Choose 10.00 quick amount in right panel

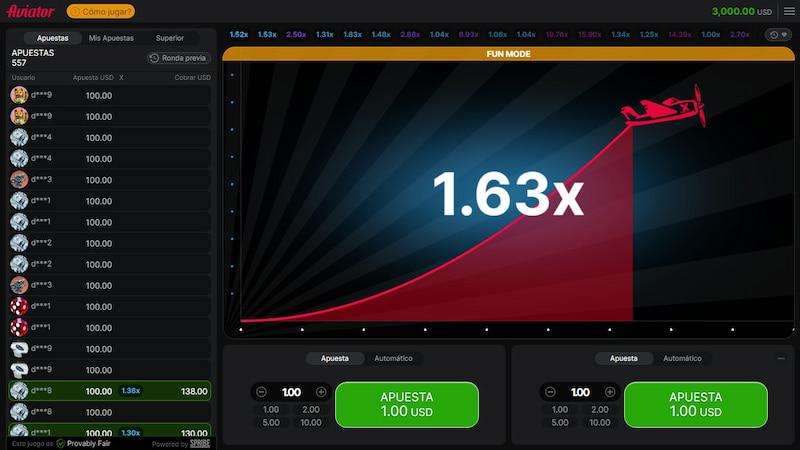click(x=599, y=422)
